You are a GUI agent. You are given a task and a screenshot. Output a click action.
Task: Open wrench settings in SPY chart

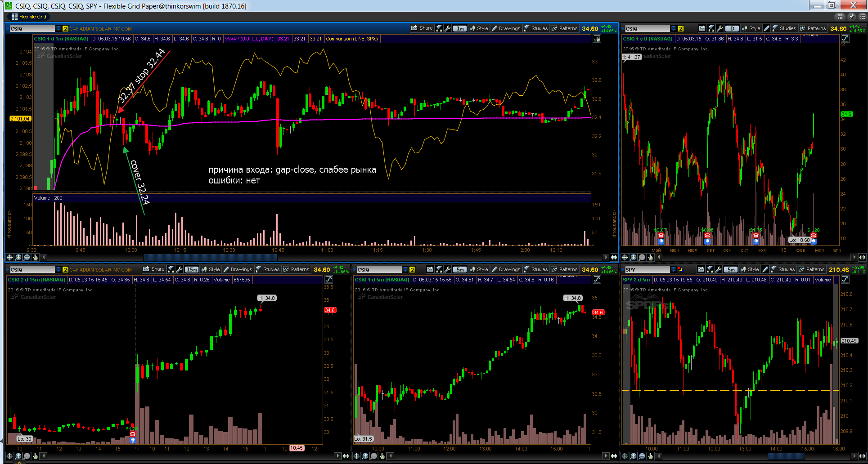point(718,269)
